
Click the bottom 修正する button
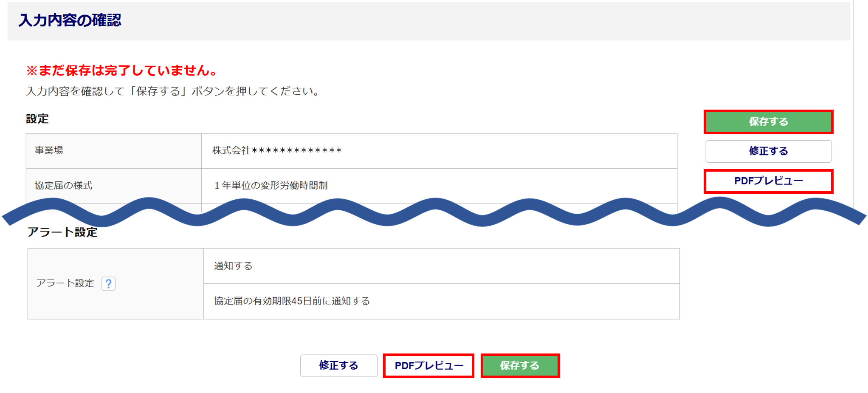(338, 365)
